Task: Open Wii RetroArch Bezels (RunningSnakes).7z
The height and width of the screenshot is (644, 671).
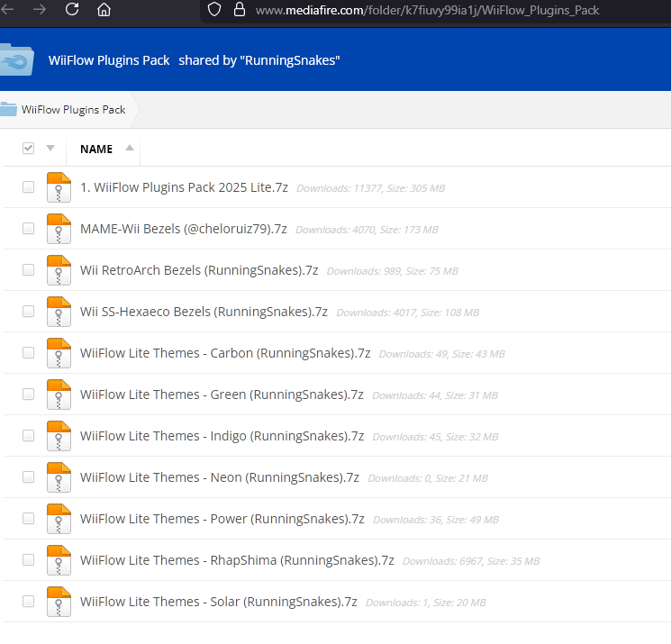Action: 199,270
